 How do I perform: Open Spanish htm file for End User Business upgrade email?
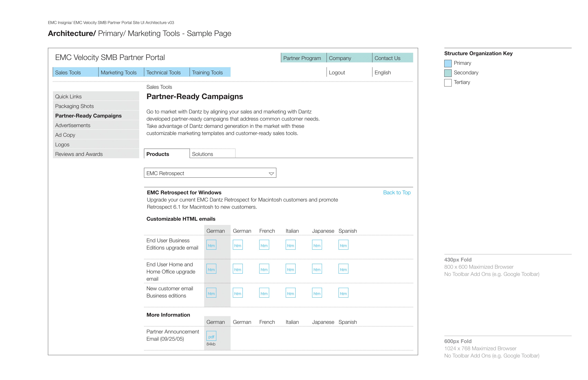click(x=343, y=245)
